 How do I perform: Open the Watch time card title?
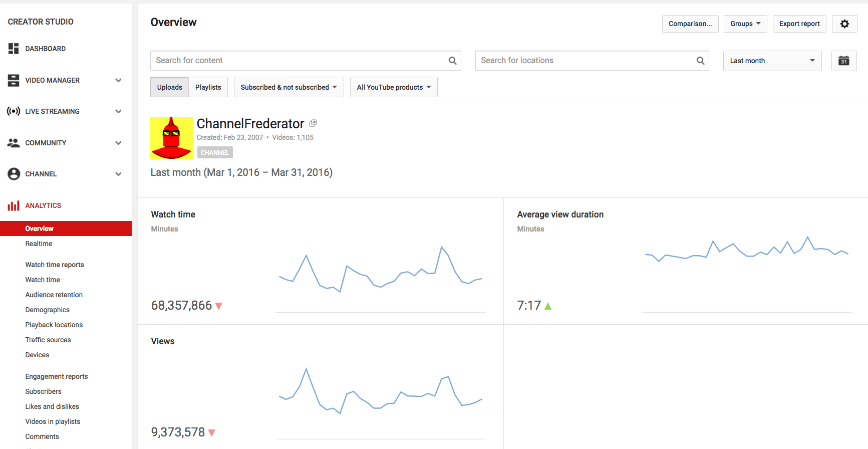(x=173, y=214)
